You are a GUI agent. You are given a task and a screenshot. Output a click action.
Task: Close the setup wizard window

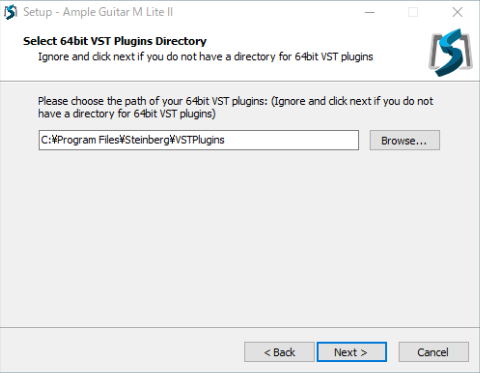457,12
